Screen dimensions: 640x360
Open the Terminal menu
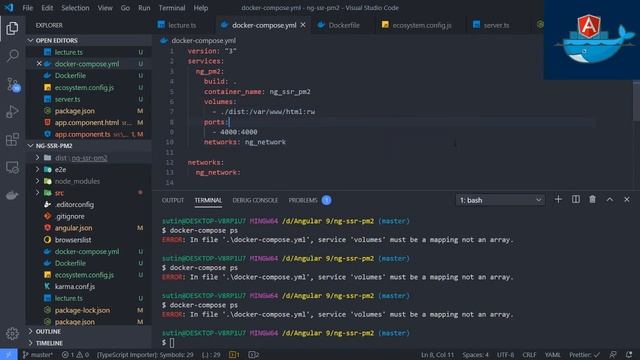pyautogui.click(x=172, y=8)
